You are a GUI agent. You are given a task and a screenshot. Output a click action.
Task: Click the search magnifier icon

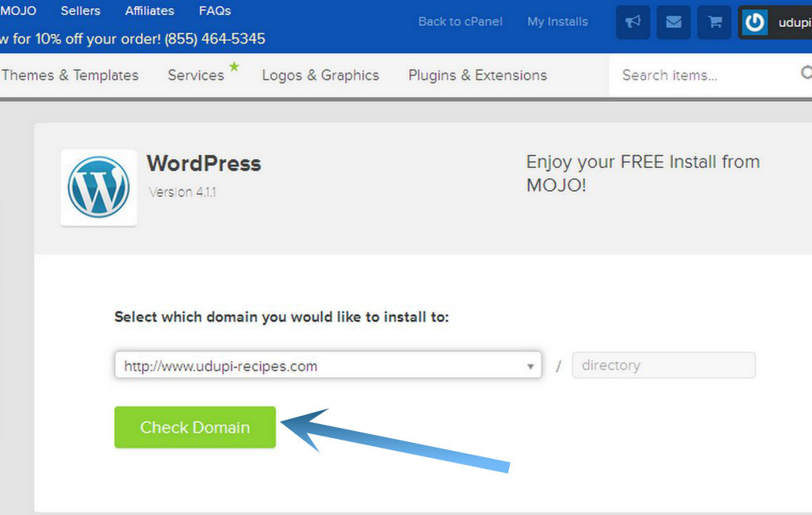pos(806,73)
